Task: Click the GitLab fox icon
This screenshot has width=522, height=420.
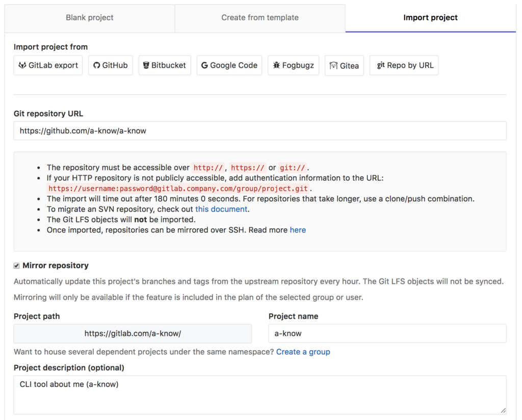Action: (22, 65)
